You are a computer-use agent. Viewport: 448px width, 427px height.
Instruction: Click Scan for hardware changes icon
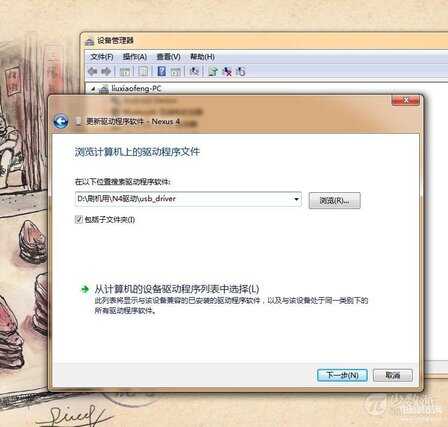[194, 71]
